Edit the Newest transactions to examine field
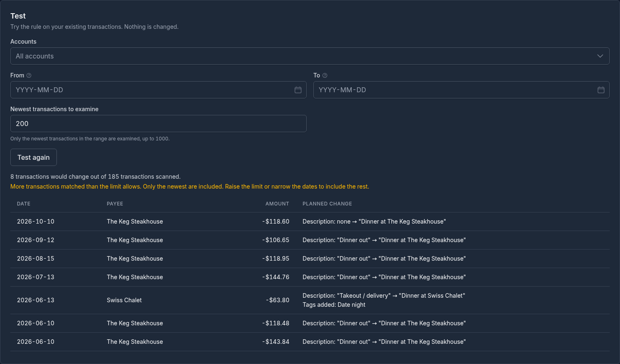Screen dimensions: 620x364 pyautogui.click(x=158, y=124)
